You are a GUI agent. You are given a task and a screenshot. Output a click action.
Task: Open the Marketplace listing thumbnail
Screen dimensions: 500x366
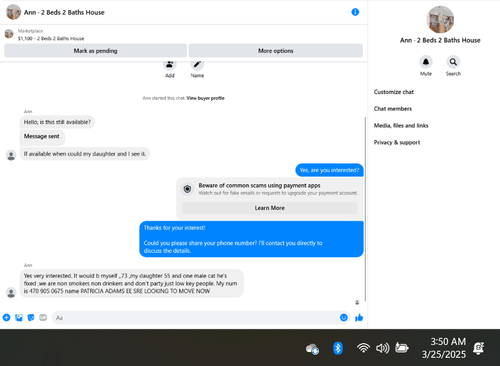coord(9,34)
